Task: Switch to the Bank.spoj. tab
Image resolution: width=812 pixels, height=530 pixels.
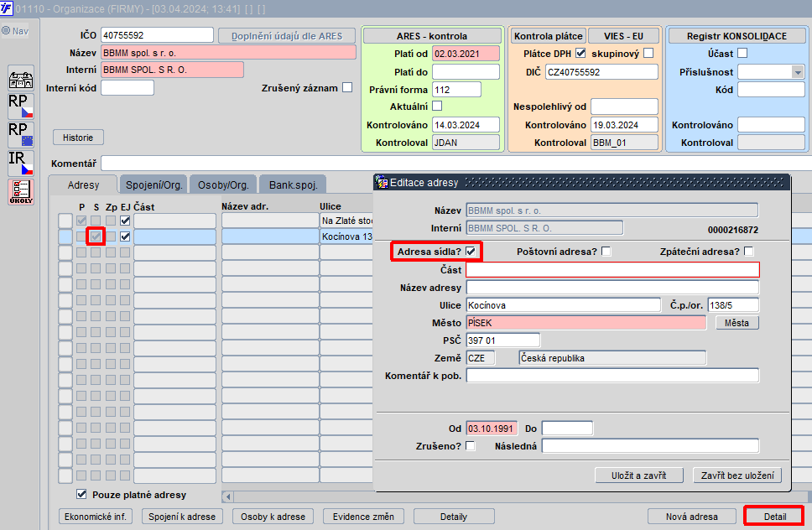Action: pos(293,184)
